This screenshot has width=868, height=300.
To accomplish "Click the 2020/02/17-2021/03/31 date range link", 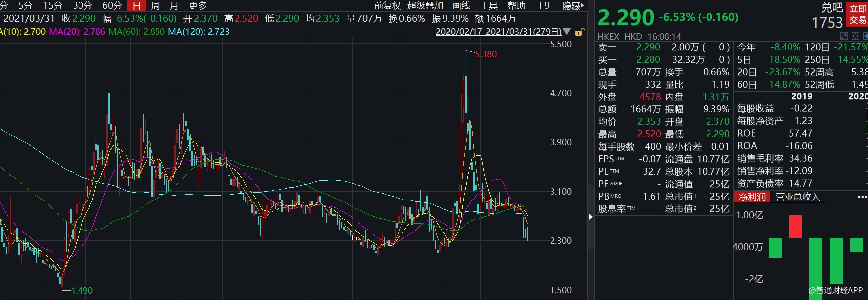I will [498, 32].
